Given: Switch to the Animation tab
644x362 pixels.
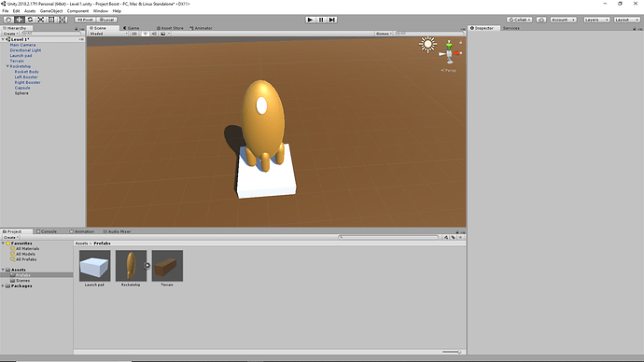Looking at the screenshot, I should tap(82, 231).
